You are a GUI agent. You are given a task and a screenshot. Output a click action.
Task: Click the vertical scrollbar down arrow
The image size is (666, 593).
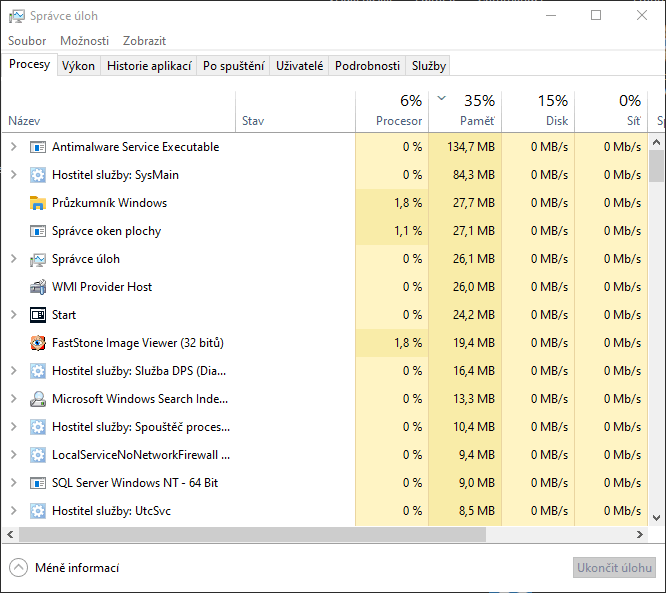click(x=657, y=518)
